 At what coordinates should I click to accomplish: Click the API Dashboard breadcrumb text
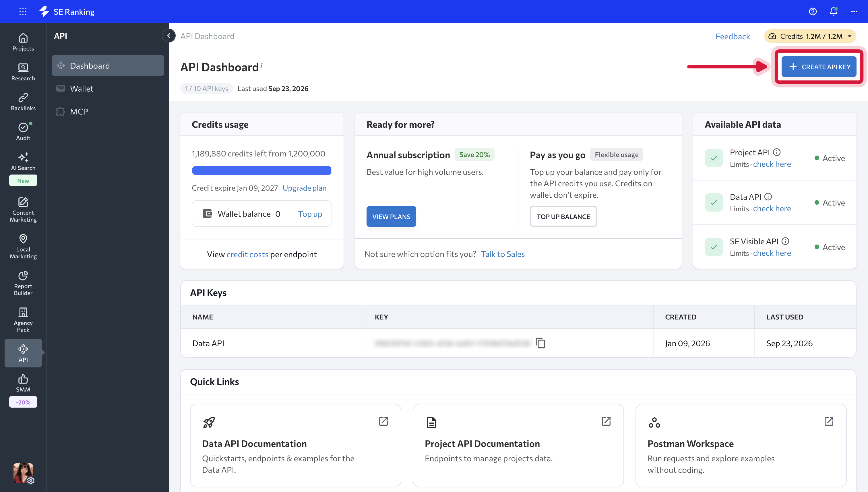tap(207, 36)
